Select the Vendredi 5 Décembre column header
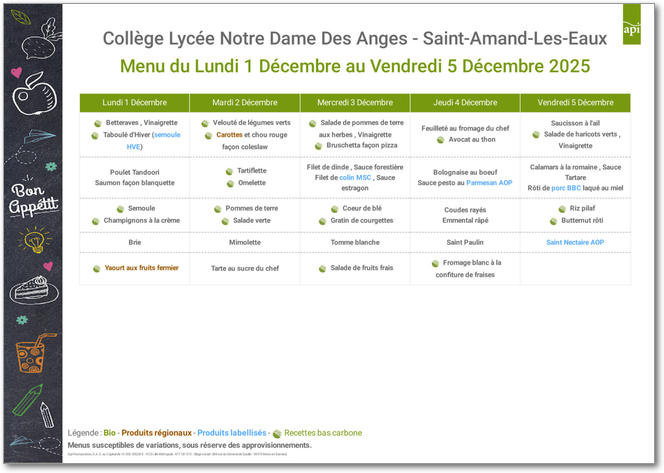 (x=575, y=102)
